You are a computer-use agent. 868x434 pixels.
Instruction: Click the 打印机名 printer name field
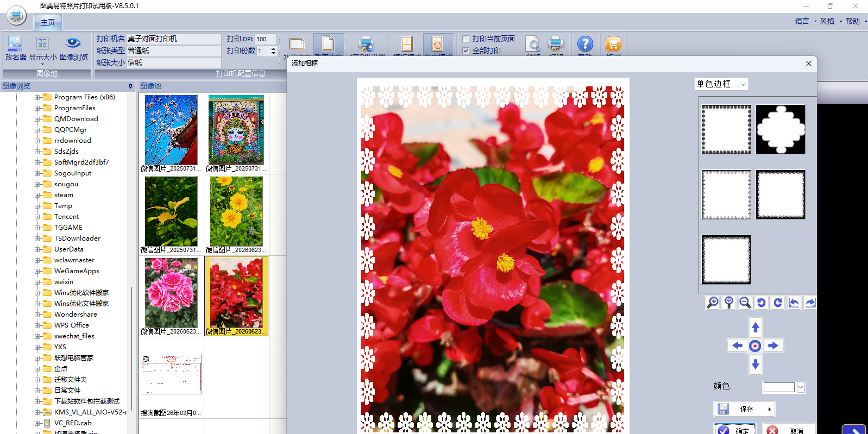(174, 39)
